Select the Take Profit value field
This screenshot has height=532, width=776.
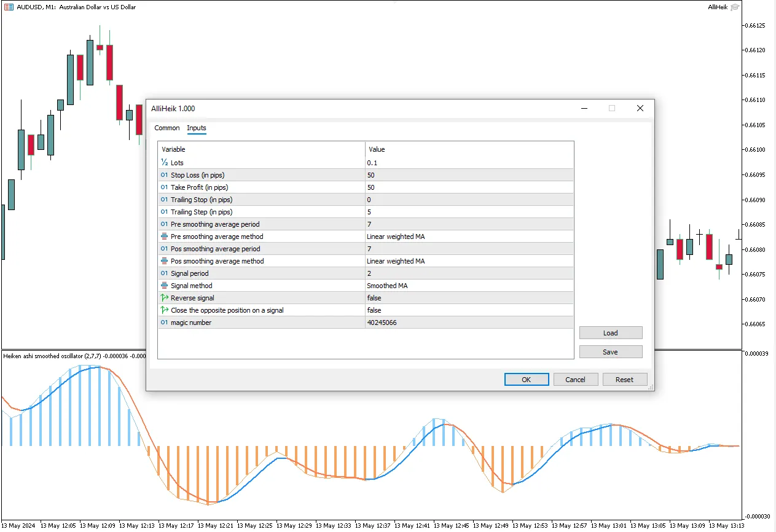tap(469, 187)
